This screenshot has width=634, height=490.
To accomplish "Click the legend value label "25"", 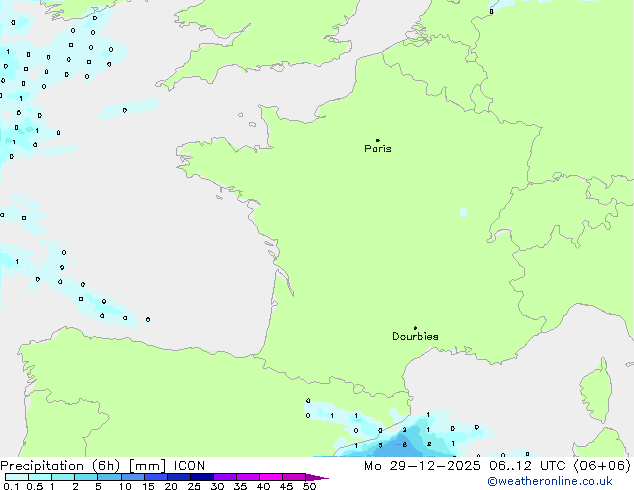I will pyautogui.click(x=194, y=486).
